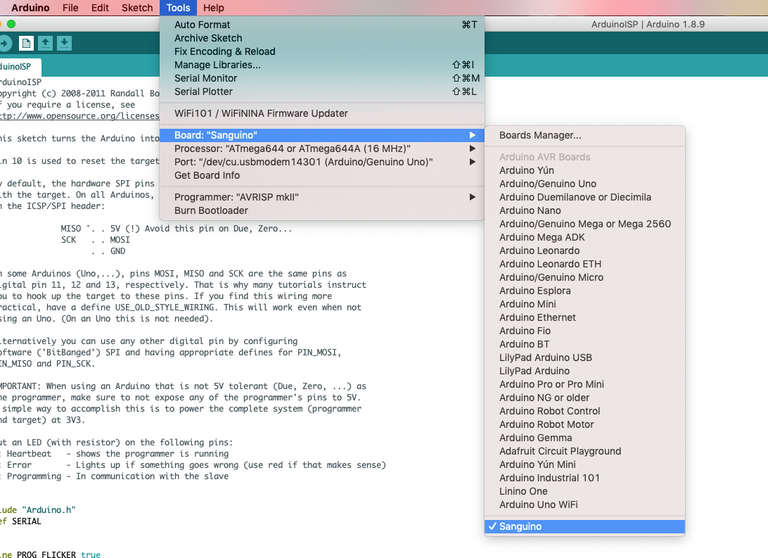Click the Save sketch toolbar icon
The image size is (768, 558).
[x=65, y=42]
